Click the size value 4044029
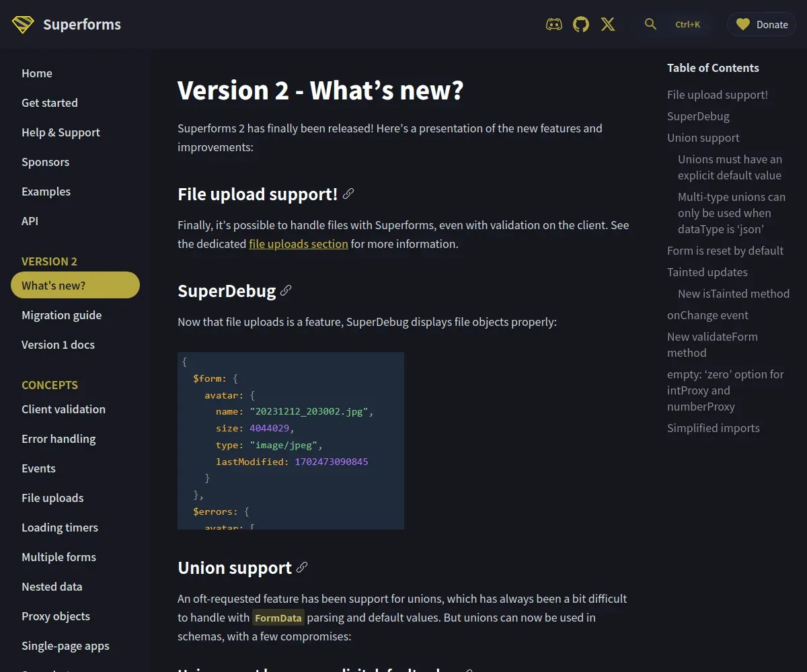 269,428
